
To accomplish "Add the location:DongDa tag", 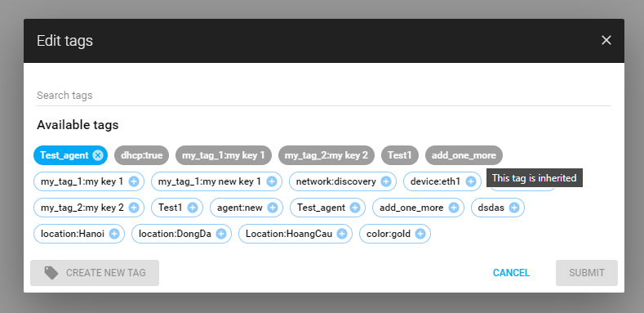I will click(x=221, y=234).
